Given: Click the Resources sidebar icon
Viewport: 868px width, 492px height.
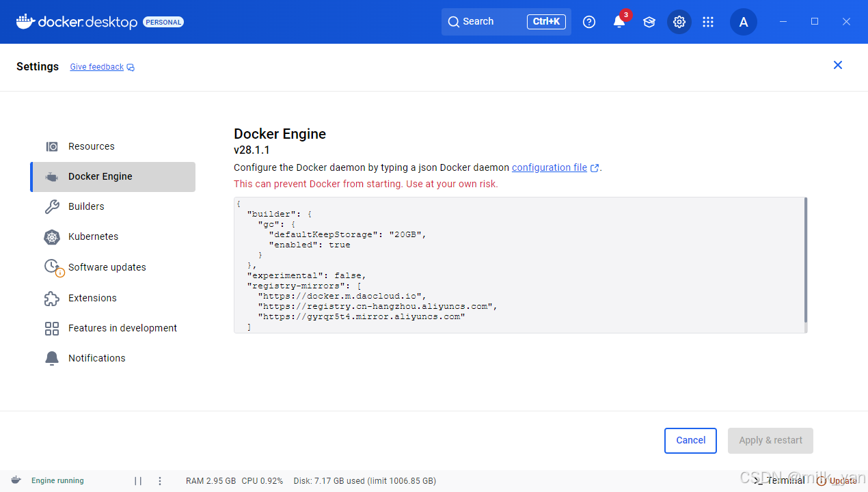Looking at the screenshot, I should (52, 146).
